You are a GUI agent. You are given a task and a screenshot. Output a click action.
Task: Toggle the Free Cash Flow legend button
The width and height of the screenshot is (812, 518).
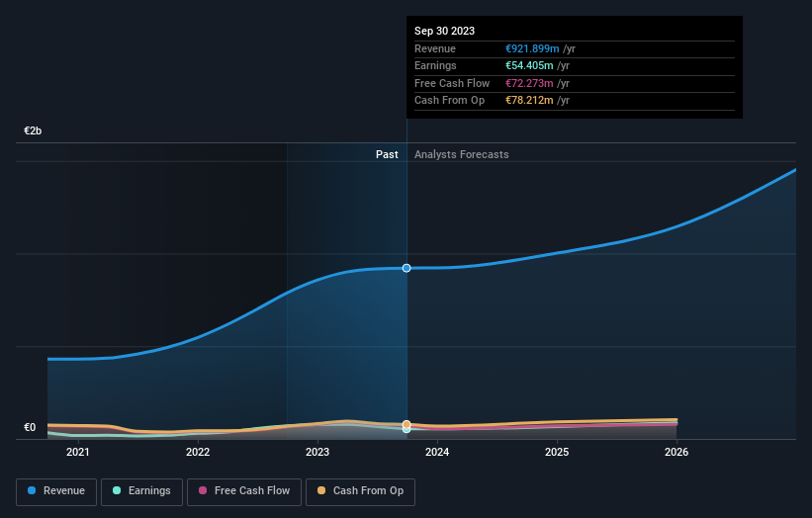click(x=244, y=491)
